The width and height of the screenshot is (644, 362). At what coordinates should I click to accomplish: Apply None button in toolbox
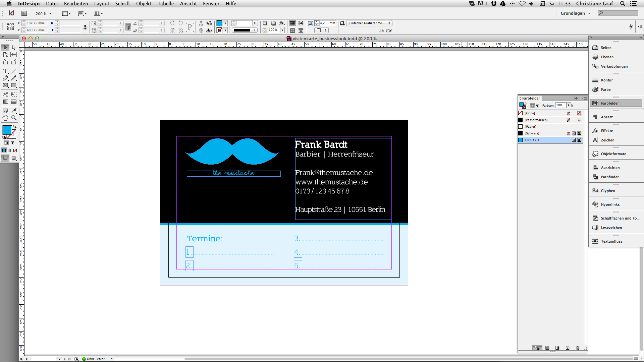pos(15,150)
